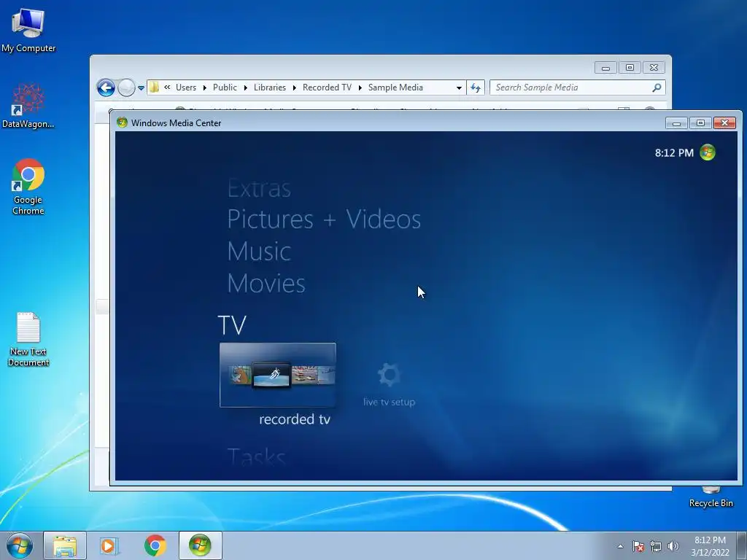Viewport: 747px width, 560px height.
Task: Expand the arrow after Public breadcrumb
Action: click(245, 87)
